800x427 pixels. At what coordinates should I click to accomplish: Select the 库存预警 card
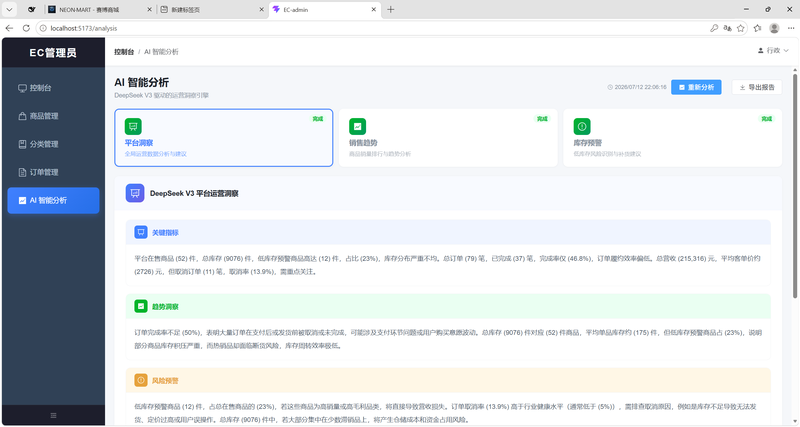(672, 138)
